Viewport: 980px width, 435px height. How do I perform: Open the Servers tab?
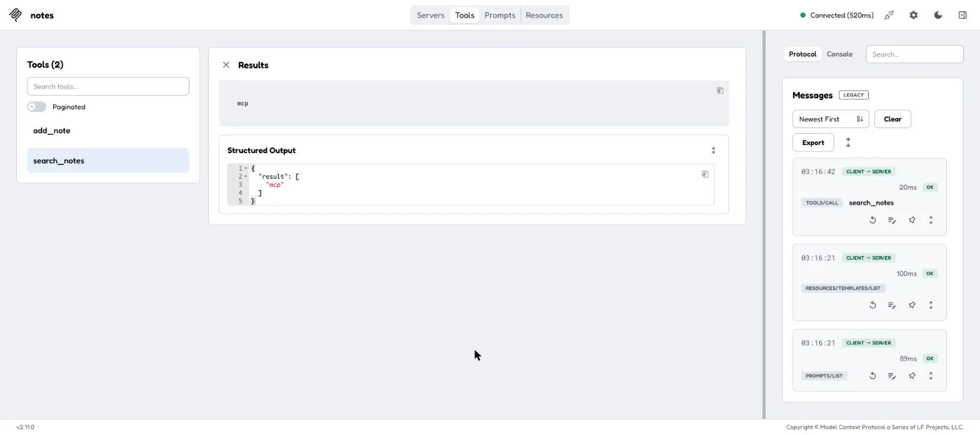(431, 15)
